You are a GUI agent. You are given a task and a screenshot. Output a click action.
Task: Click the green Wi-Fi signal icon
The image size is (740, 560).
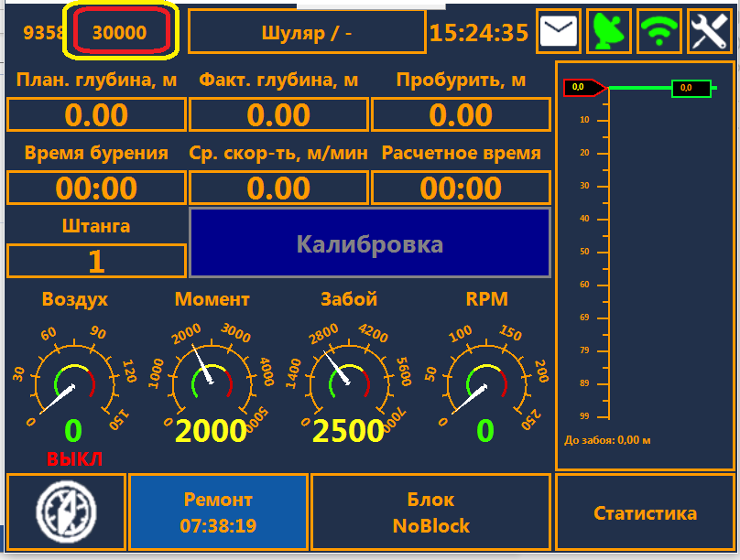659,32
